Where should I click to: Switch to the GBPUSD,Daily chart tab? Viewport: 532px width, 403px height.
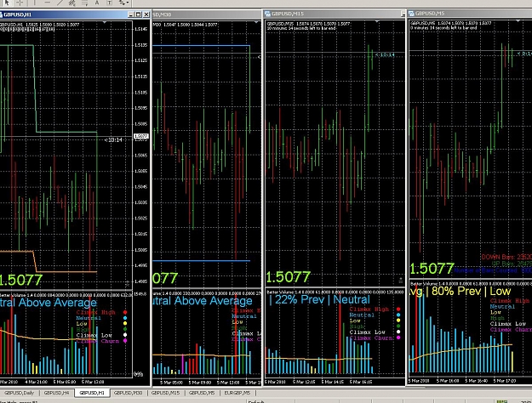pos(20,393)
